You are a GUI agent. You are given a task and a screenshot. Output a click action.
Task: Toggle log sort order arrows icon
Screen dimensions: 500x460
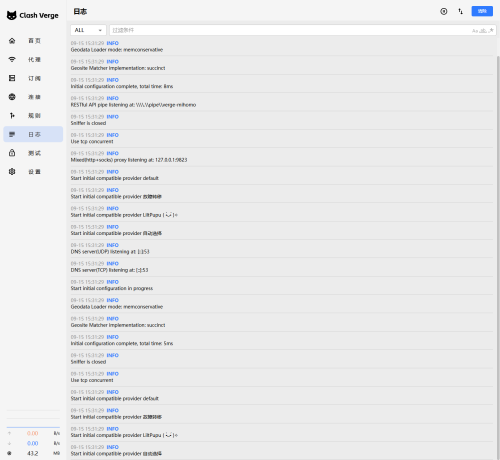point(461,11)
